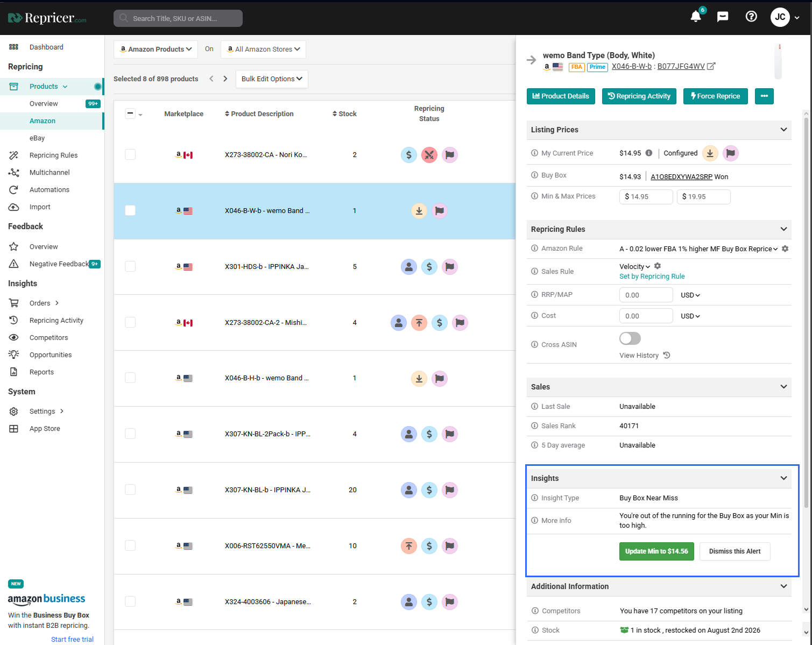This screenshot has width=812, height=645.
Task: Check the X301-HDS-b row checkbox
Action: point(130,266)
